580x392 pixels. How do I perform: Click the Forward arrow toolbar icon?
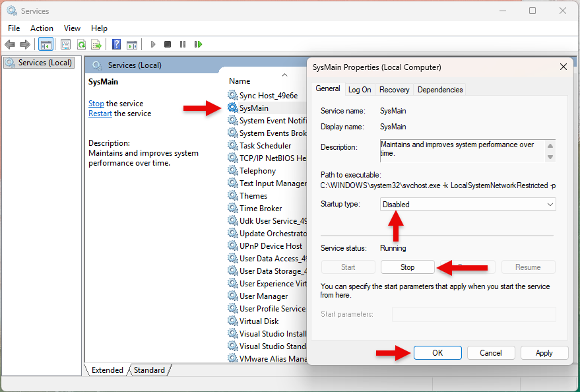point(25,45)
